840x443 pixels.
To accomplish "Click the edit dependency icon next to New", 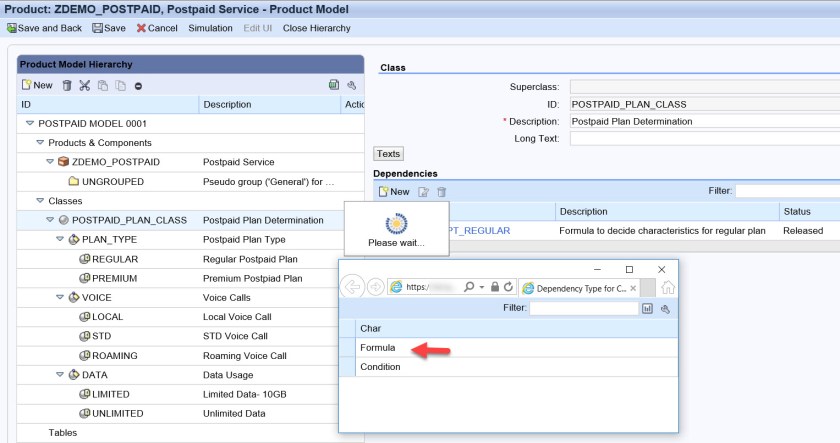I will (424, 191).
